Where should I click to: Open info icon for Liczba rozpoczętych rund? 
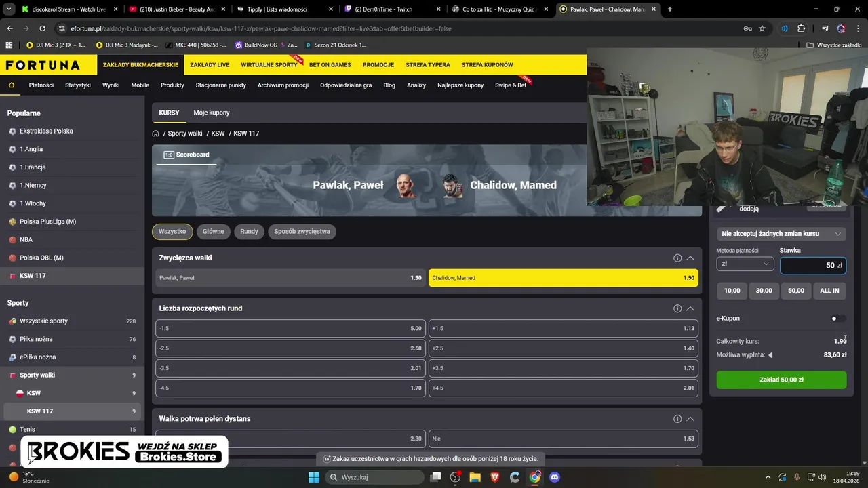coord(677,308)
